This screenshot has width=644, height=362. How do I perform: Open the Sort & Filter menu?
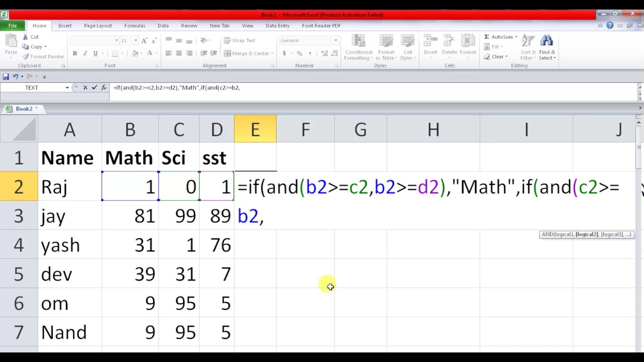[x=528, y=48]
